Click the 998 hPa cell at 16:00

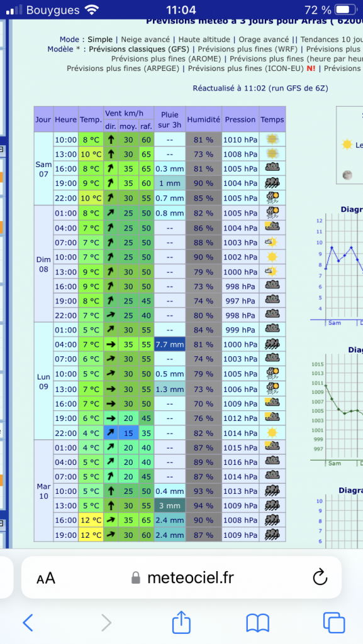240,287
